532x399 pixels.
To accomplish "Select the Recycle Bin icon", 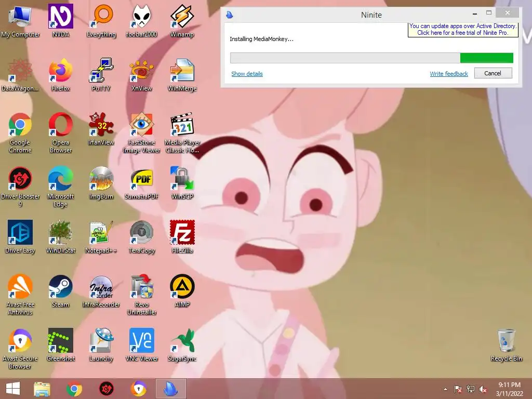I will pos(506,345).
